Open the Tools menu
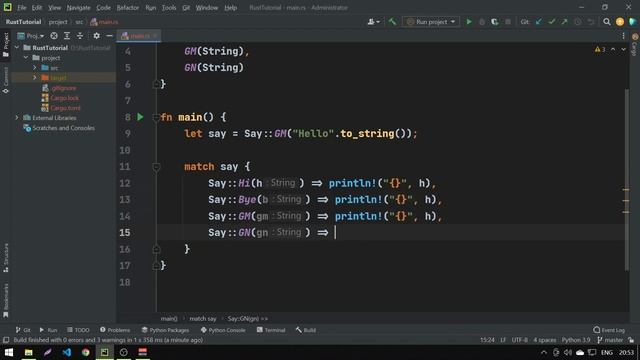 169,7
